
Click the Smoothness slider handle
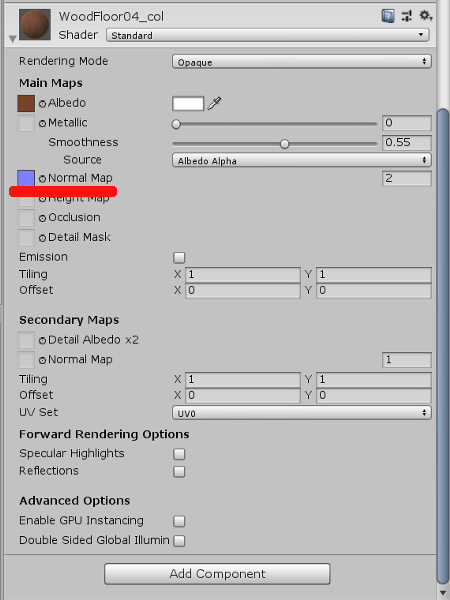pyautogui.click(x=284, y=144)
